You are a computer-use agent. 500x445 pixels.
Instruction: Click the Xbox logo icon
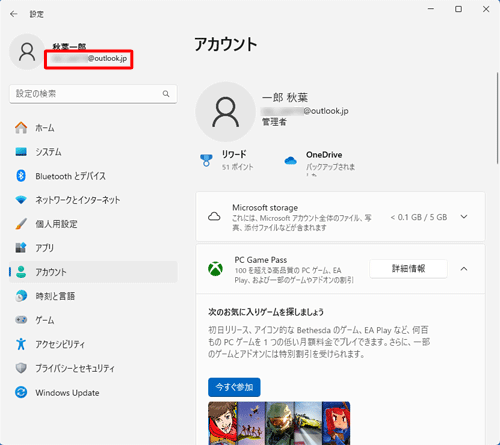(215, 269)
